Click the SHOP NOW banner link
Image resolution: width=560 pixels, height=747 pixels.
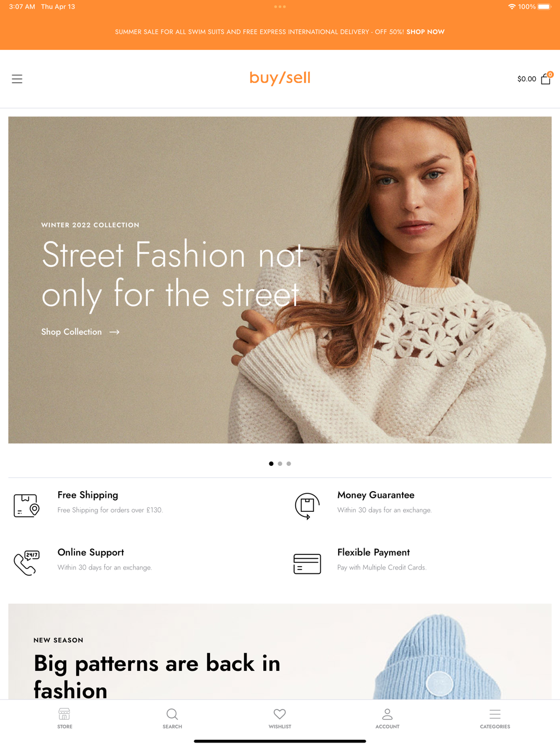tap(426, 32)
